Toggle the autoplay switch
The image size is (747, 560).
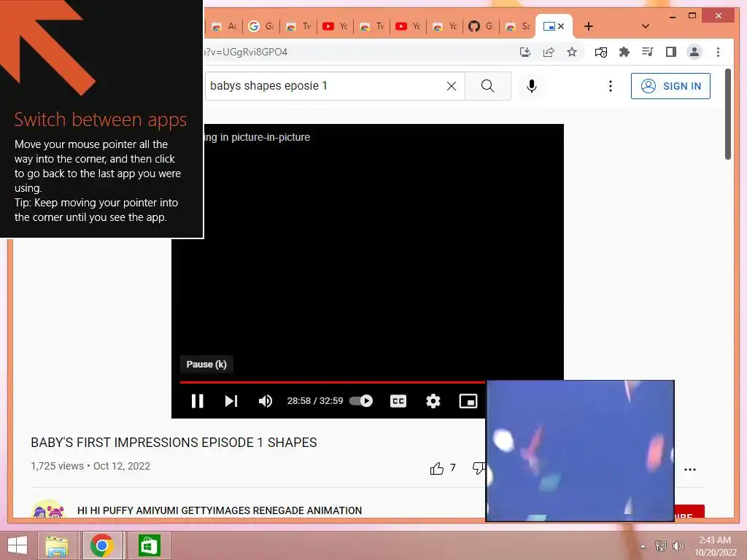pyautogui.click(x=361, y=401)
